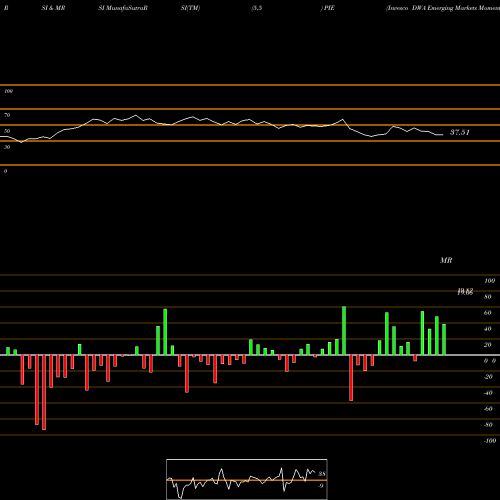Image resolution: width=500 pixels, height=500 pixels.
Task: Click the RSI axis label 30
Action: tap(7, 147)
